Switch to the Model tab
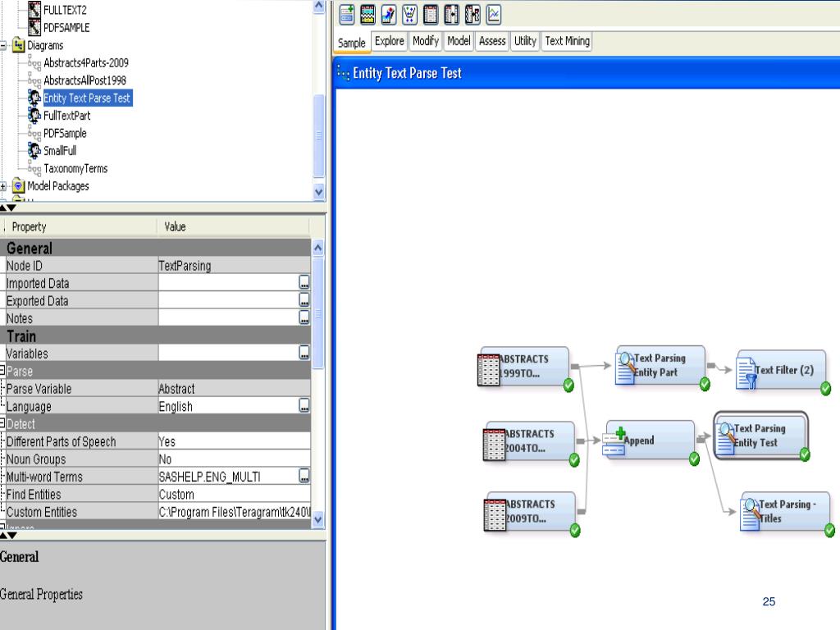Image resolution: width=840 pixels, height=630 pixels. pos(459,41)
